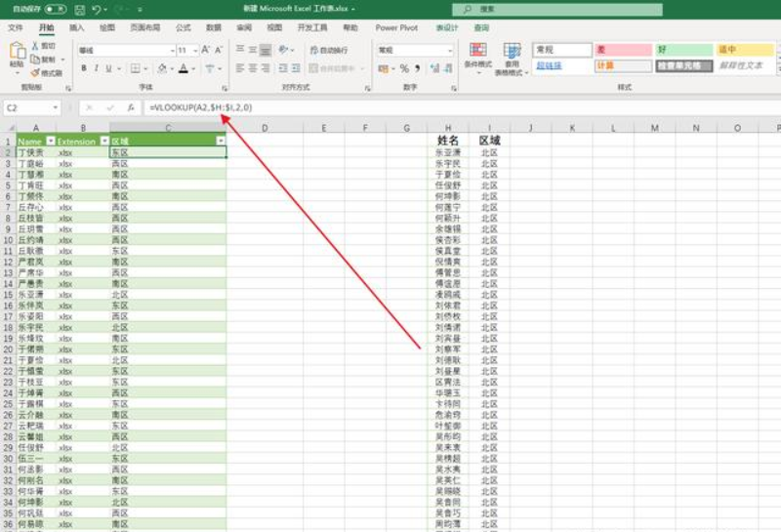Switch to the 页面布局 tab

145,27
